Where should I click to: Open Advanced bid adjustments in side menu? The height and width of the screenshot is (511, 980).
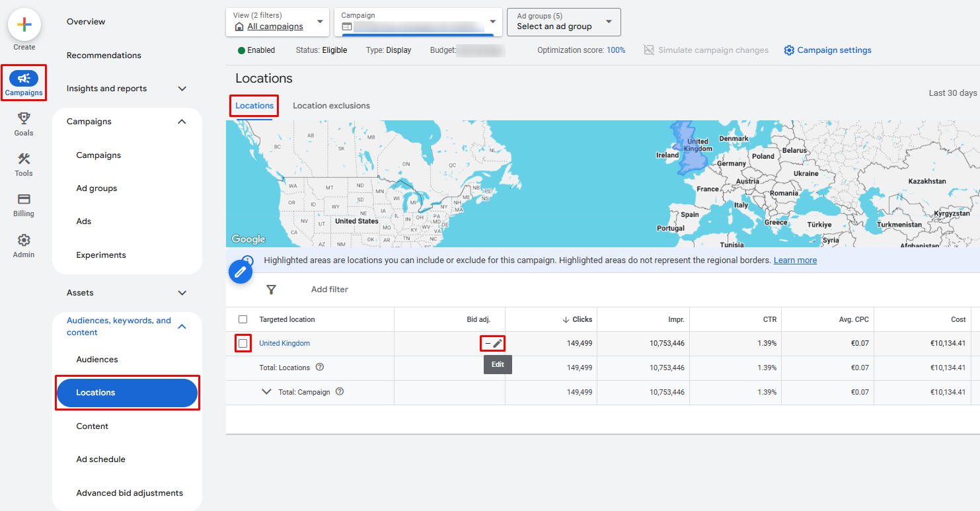point(130,493)
